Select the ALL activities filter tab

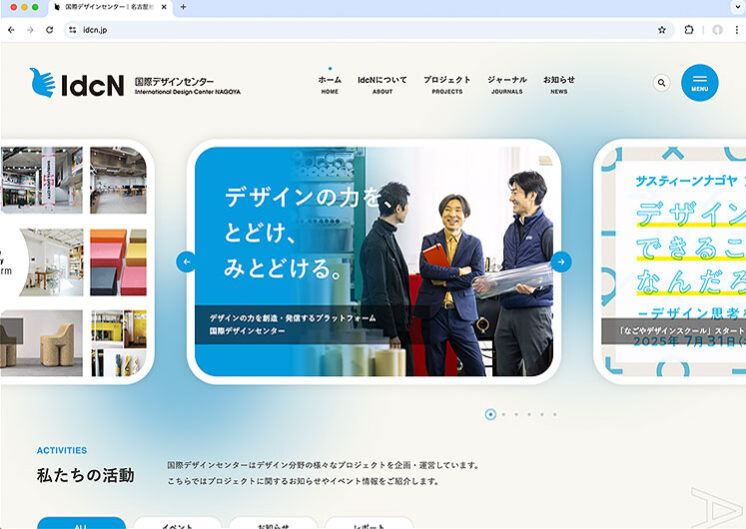pyautogui.click(x=81, y=523)
